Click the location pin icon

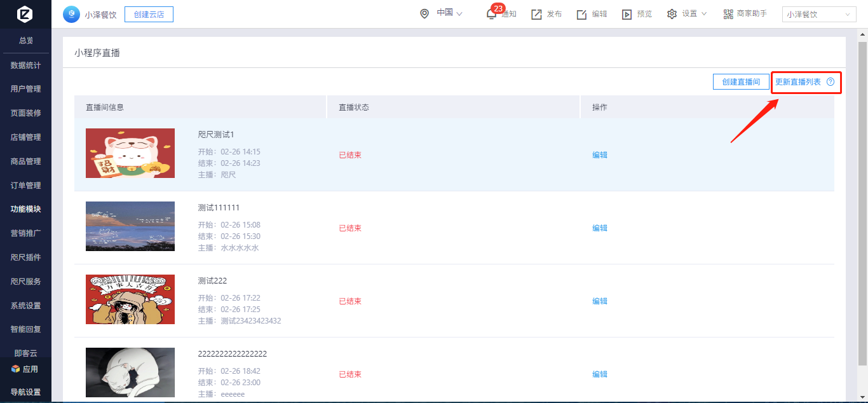[424, 13]
